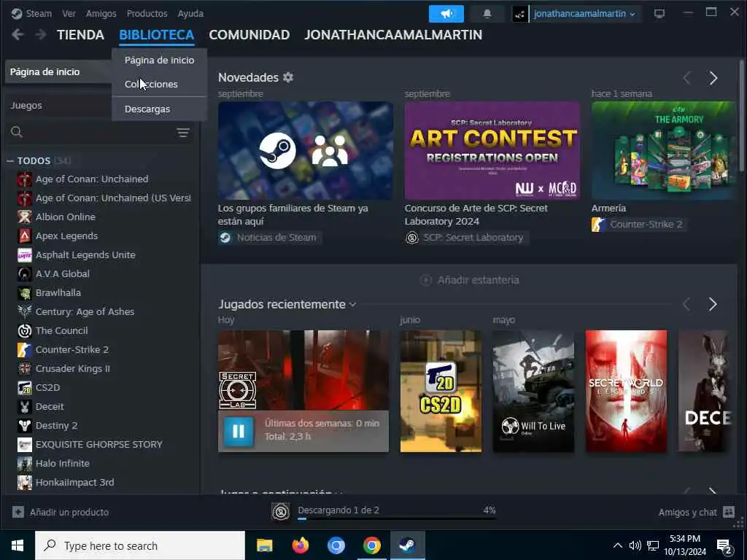The width and height of the screenshot is (747, 560).
Task: Select Halo Infinite in game list
Action: click(x=63, y=463)
